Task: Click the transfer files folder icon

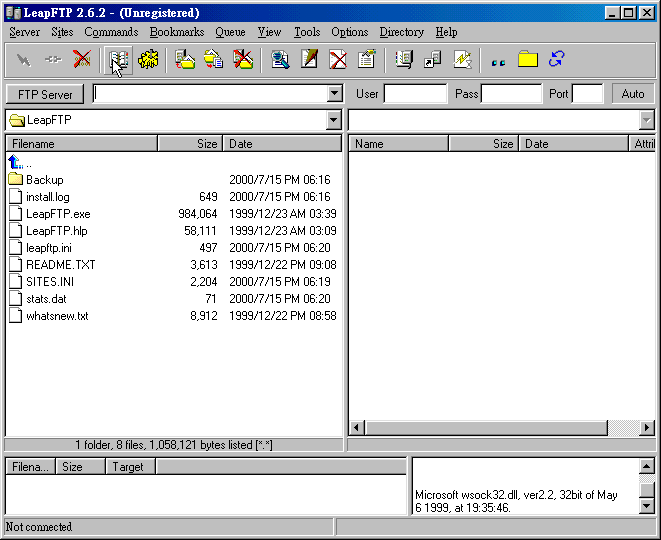Action: point(185,59)
